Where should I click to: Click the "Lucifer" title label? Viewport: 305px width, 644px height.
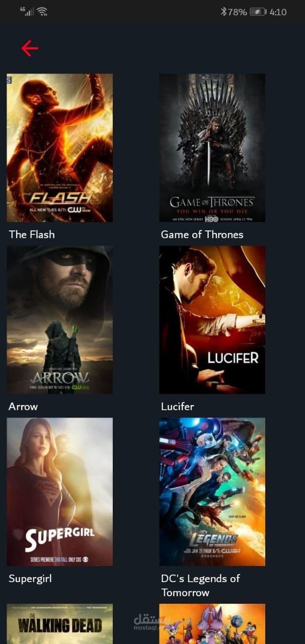coord(177,407)
